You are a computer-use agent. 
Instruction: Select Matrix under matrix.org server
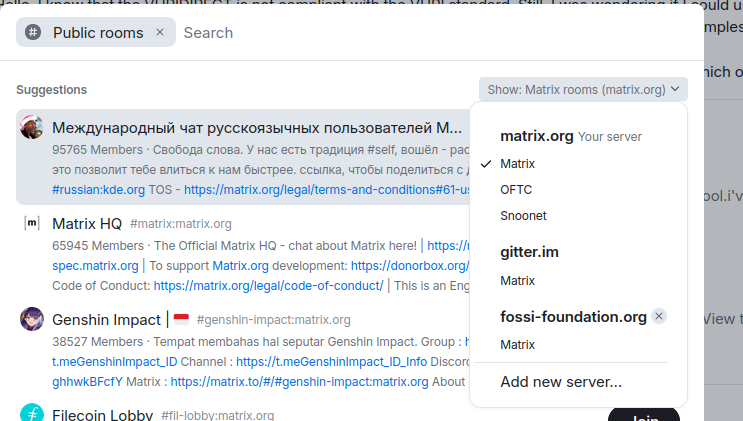point(517,163)
